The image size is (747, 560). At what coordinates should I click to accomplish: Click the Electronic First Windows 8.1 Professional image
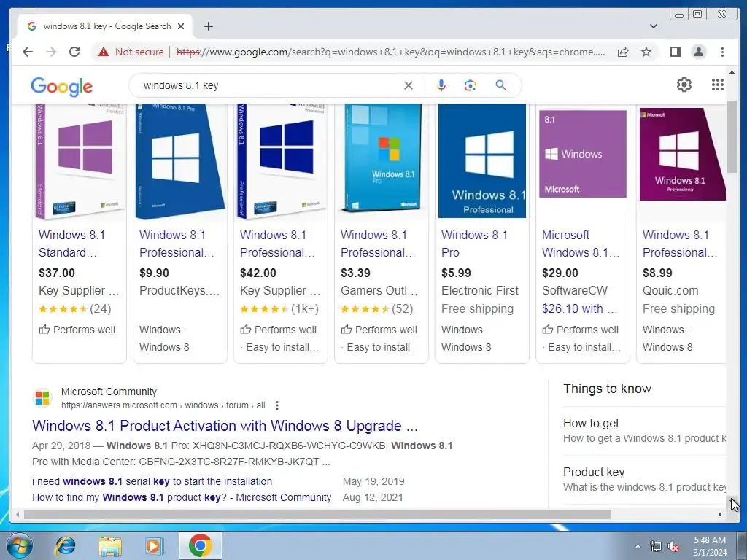(x=481, y=161)
